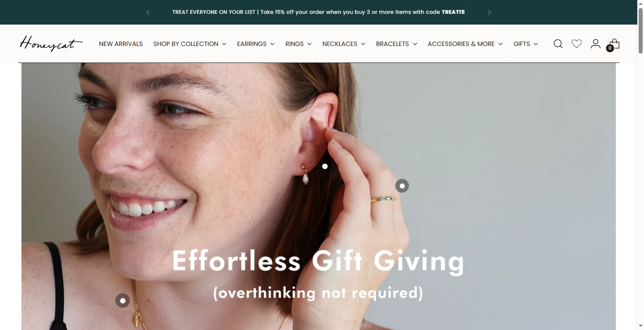Click the hotspot dot near the pearl earring
The image size is (644, 330).
pos(325,167)
